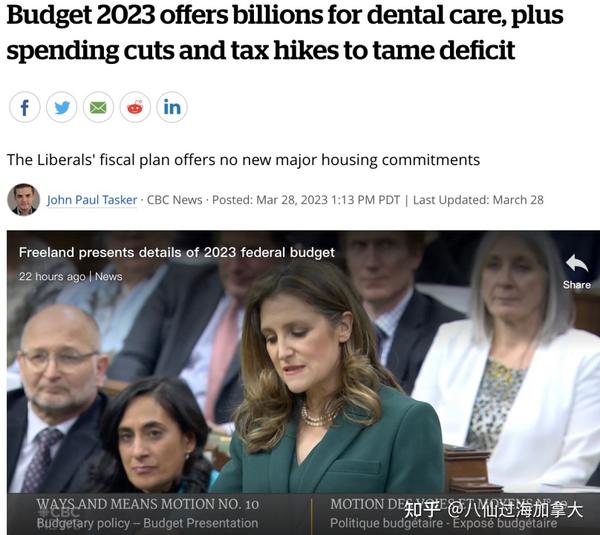600x535 pixels.
Task: Send the article by email icon
Action: [x=98, y=107]
